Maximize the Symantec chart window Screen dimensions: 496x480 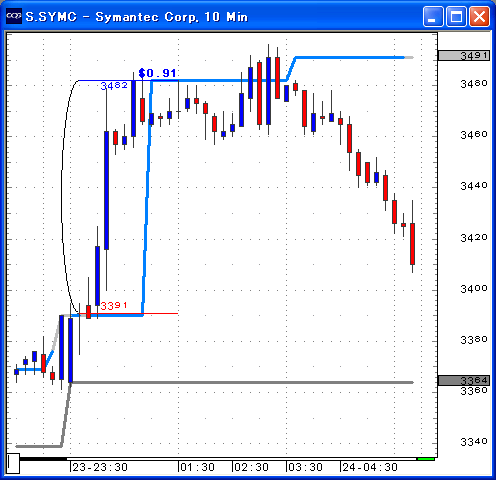point(456,16)
